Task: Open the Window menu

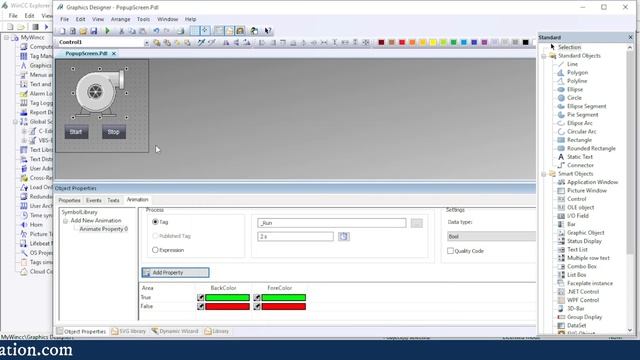Action: 167,19
